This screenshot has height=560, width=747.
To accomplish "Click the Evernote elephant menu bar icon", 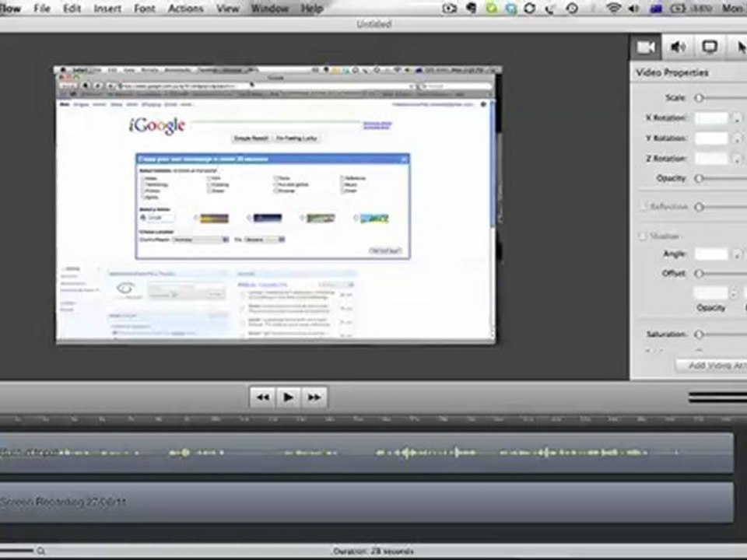I will pos(472,8).
